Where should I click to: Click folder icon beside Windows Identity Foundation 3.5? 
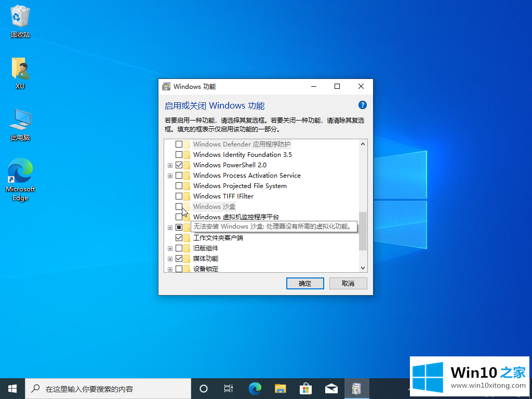pyautogui.click(x=187, y=155)
